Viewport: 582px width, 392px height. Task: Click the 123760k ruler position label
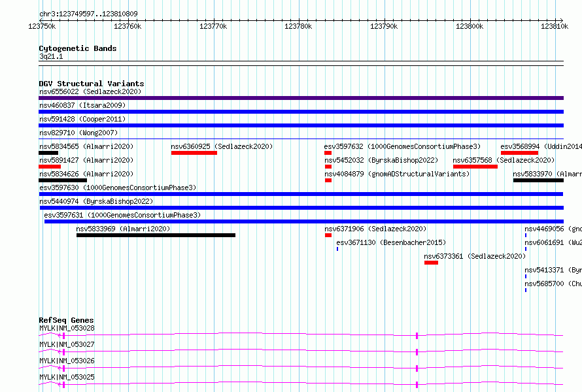128,26
